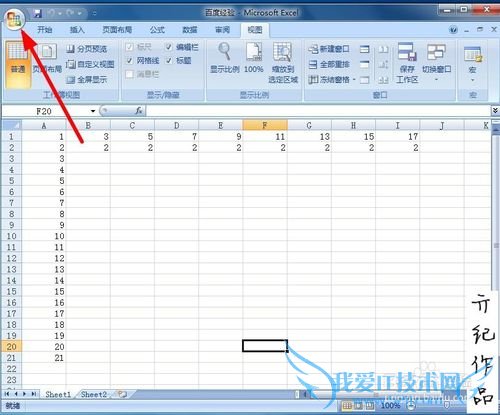The height and width of the screenshot is (415, 500).
Task: Open Excel Help icon
Action: click(x=453, y=30)
